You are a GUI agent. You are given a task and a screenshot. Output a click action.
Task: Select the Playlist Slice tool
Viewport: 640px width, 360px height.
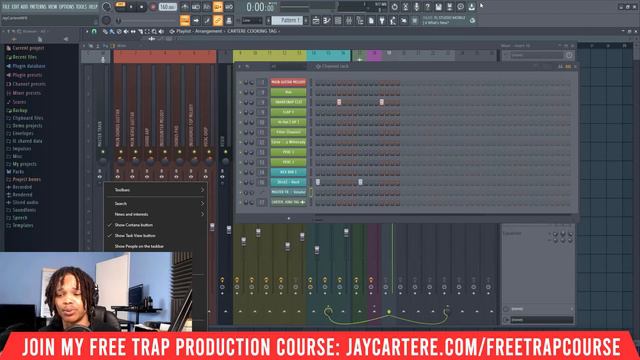click(140, 31)
